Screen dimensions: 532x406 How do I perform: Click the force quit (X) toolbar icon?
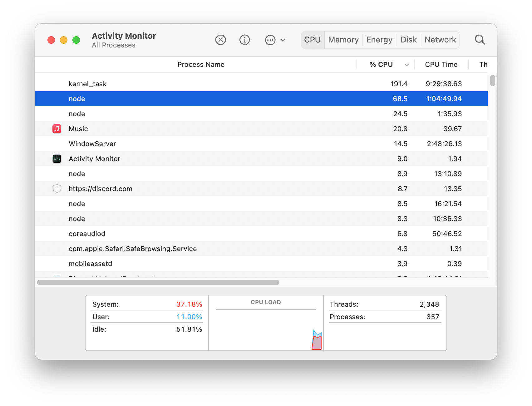tap(220, 40)
